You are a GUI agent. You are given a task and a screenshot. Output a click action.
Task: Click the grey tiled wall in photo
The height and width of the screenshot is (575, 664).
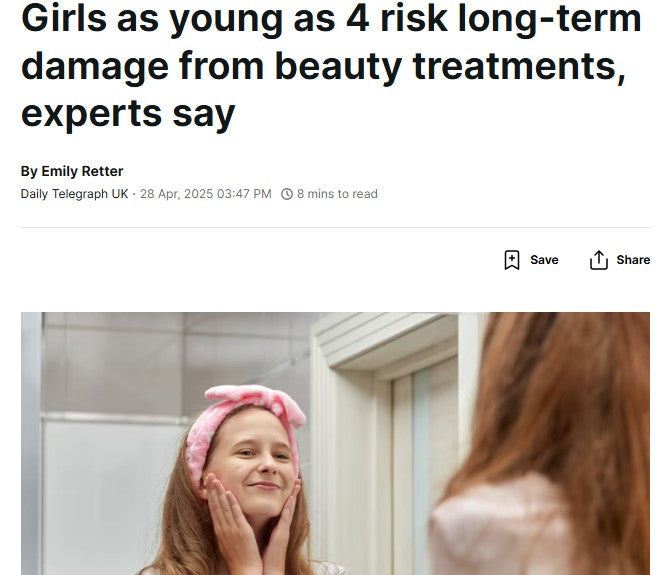(x=169, y=364)
